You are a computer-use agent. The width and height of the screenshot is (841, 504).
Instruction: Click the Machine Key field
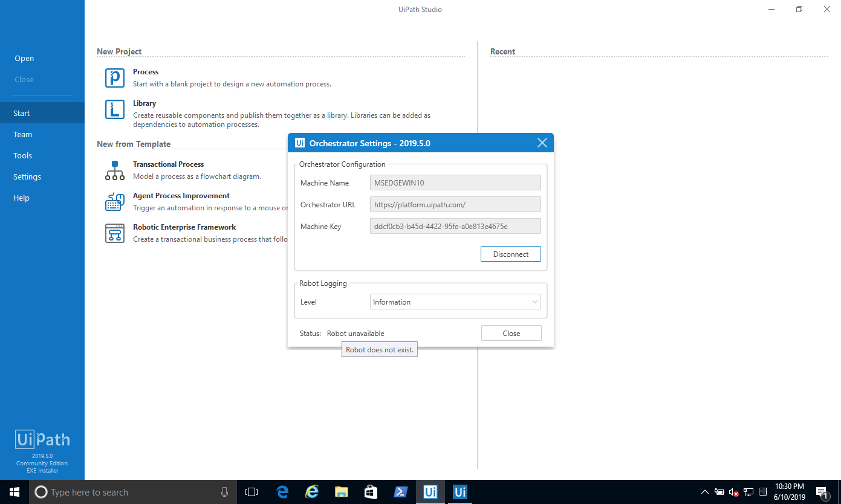[x=455, y=225]
